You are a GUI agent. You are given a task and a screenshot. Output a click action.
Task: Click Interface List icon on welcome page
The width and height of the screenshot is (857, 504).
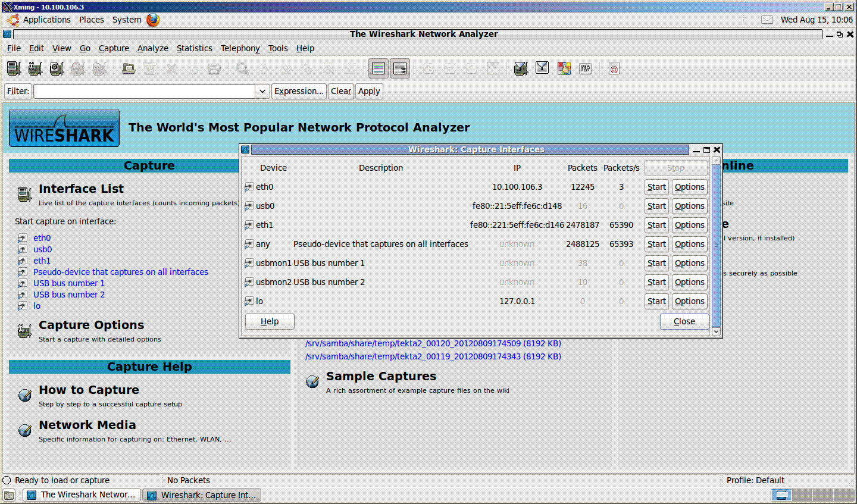(24, 194)
